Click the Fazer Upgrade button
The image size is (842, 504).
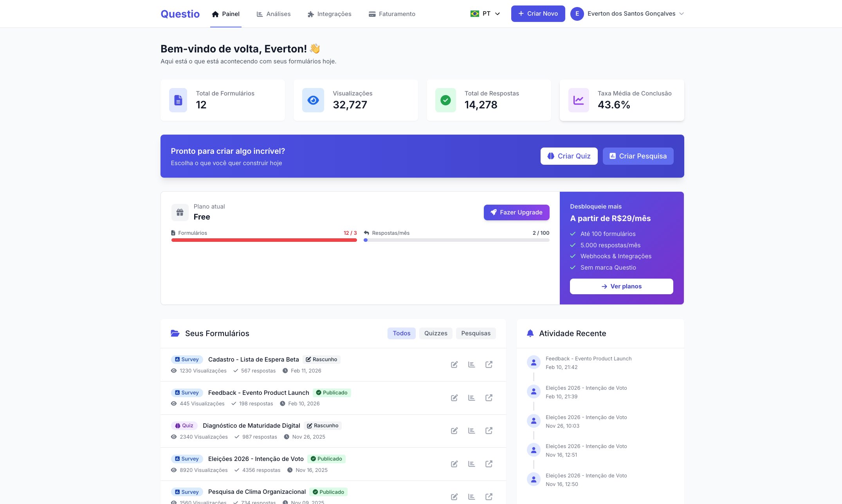coord(516,212)
